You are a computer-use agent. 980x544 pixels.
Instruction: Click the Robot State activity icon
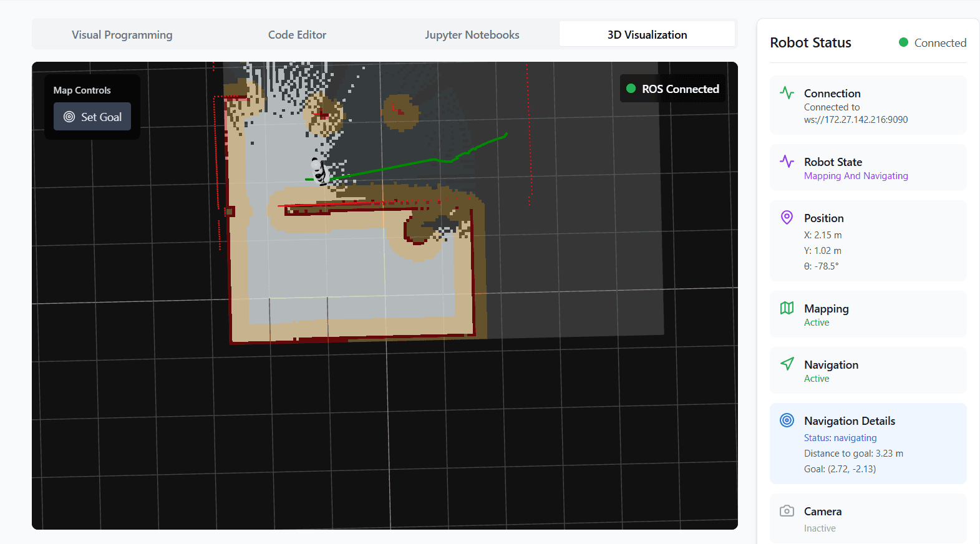tap(787, 162)
